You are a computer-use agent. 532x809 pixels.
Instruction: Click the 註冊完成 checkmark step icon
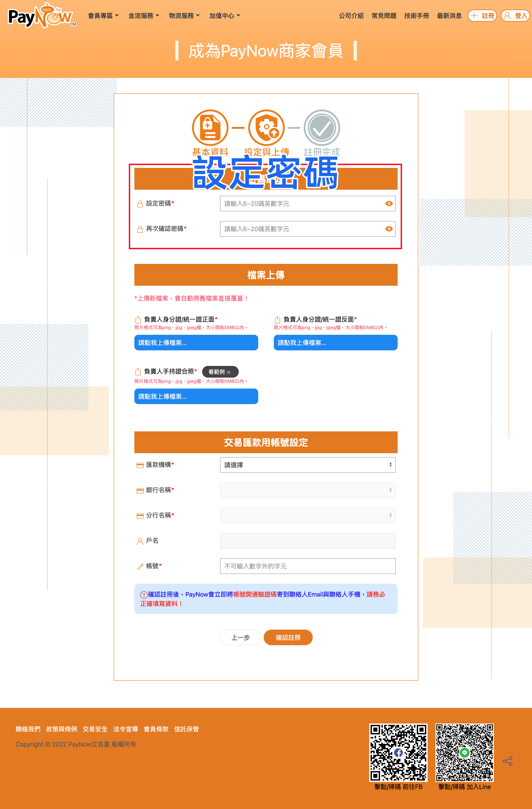(x=321, y=128)
